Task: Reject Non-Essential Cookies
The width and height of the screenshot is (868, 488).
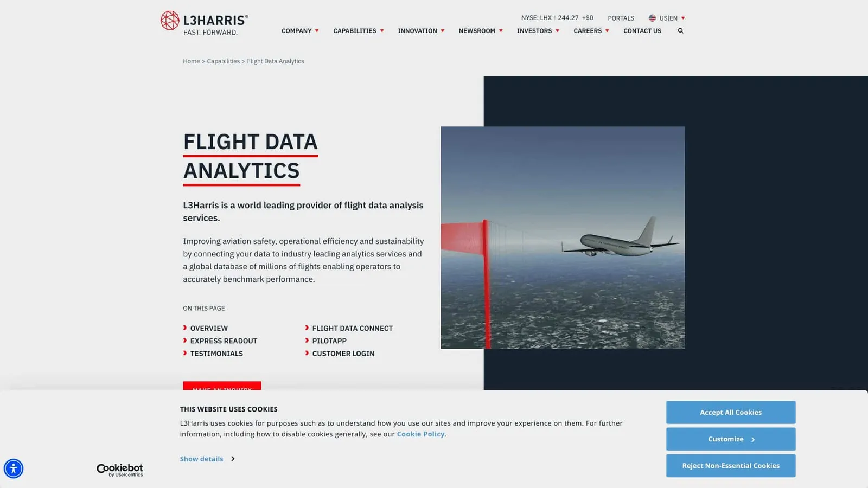Action: (x=731, y=466)
